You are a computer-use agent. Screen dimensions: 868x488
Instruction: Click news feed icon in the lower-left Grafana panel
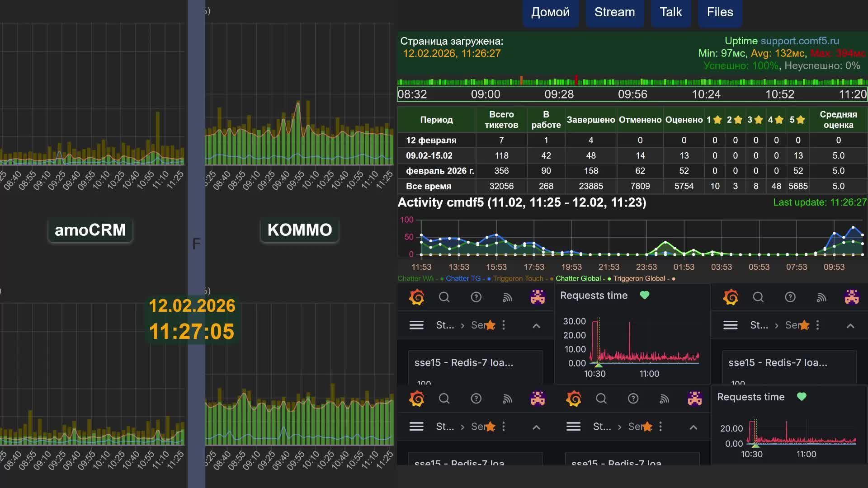(x=507, y=399)
